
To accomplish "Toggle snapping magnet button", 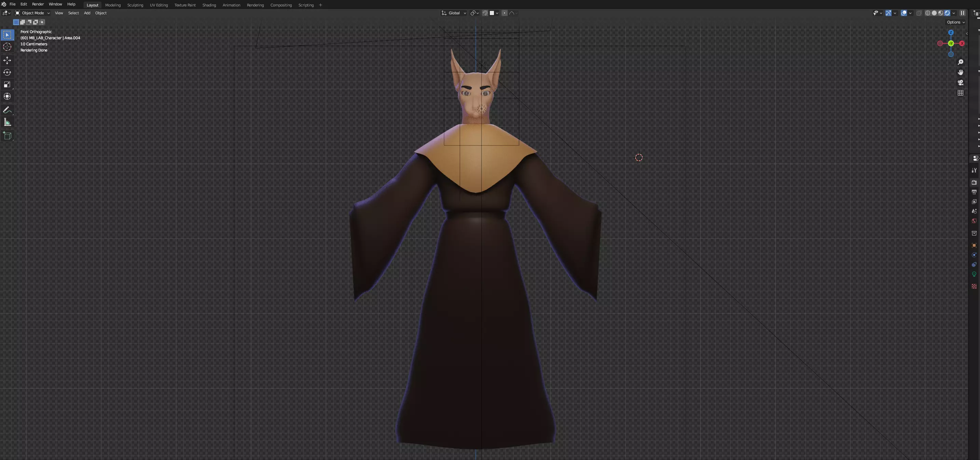I will click(485, 13).
